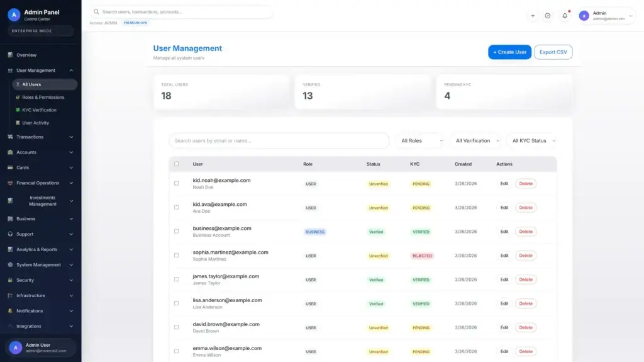This screenshot has width=644, height=362.
Task: Open the All Verification dropdown
Action: (477, 140)
